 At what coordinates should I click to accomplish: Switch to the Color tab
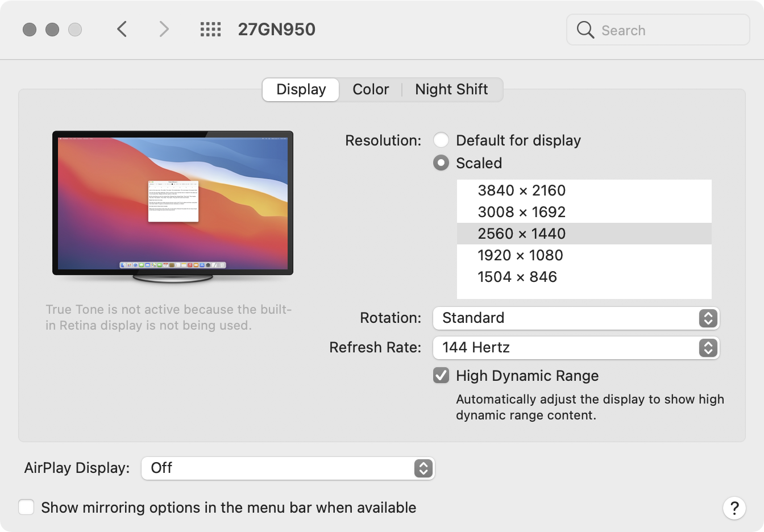tap(371, 89)
